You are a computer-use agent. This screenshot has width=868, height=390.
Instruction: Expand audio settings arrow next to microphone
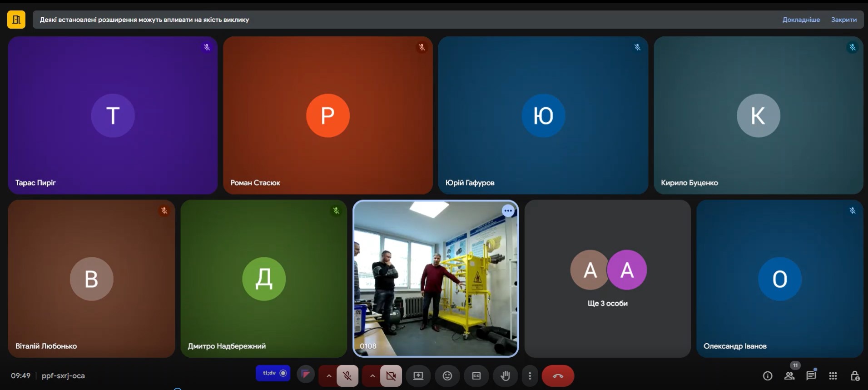[x=328, y=376]
